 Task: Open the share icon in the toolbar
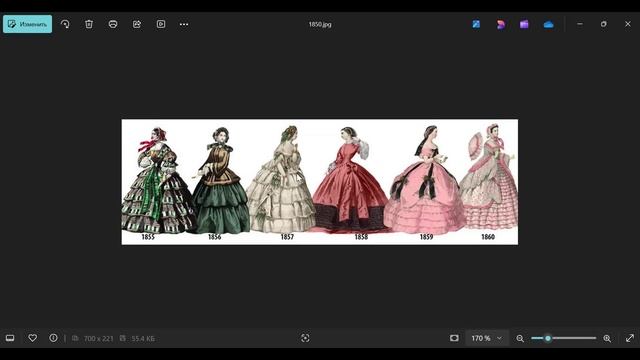point(137,24)
